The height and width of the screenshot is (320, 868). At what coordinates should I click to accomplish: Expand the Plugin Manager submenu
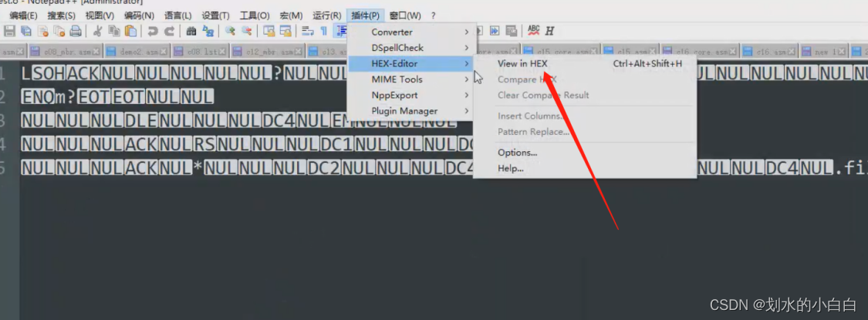(x=412, y=111)
